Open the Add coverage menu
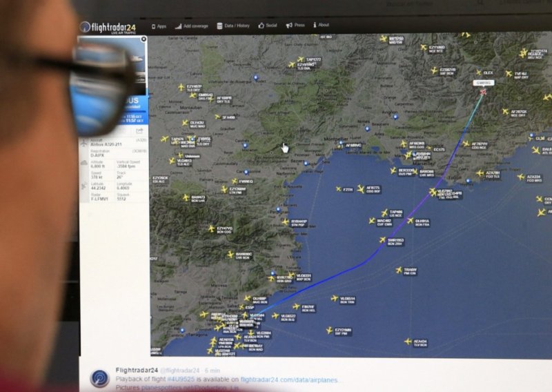Screen dimensions: 552x392 pos(190,26)
